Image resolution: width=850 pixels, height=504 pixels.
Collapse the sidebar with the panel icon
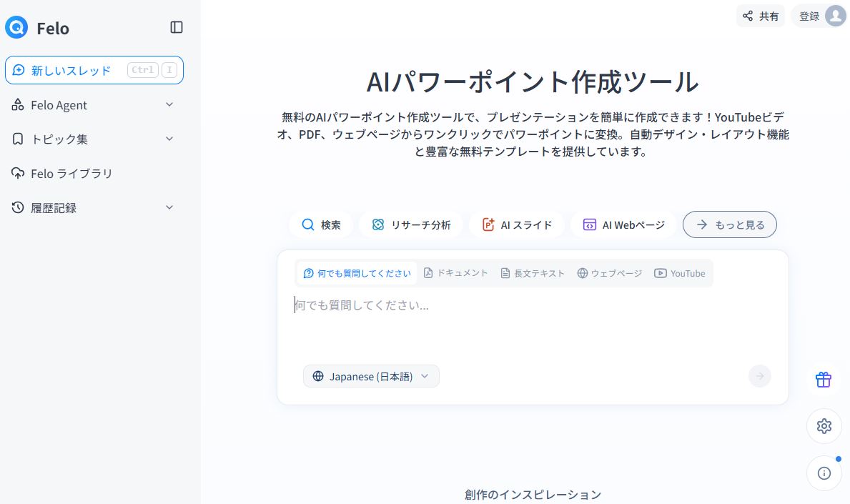(177, 27)
